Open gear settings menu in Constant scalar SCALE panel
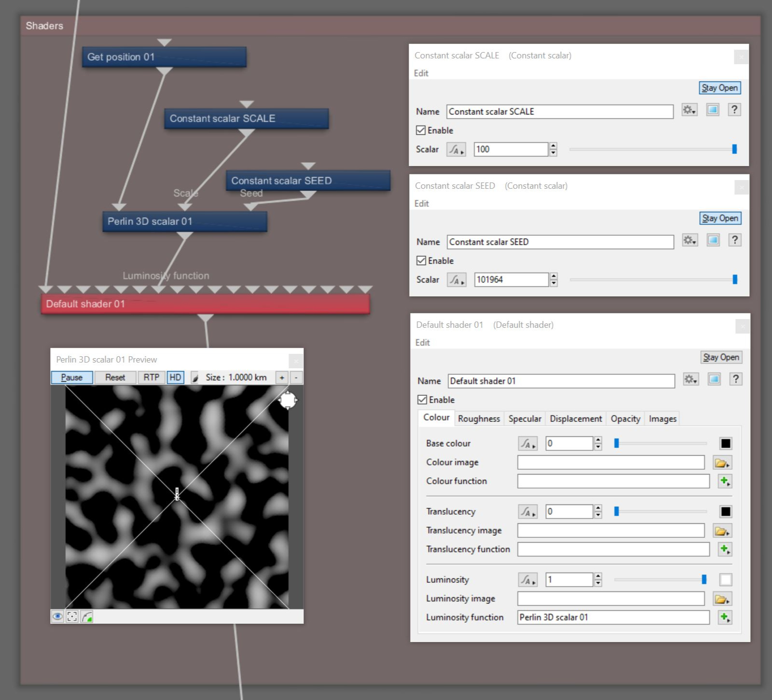Screen dimensions: 772x700 tap(689, 110)
